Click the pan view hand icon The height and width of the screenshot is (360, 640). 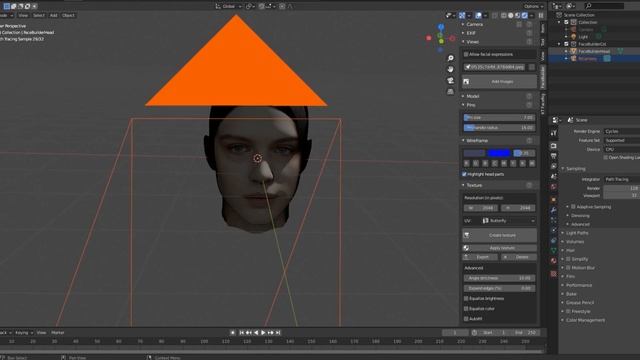[450, 69]
